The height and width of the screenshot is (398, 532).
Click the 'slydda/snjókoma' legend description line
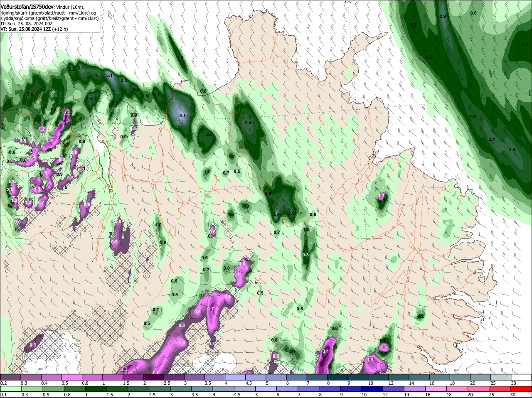click(49, 18)
